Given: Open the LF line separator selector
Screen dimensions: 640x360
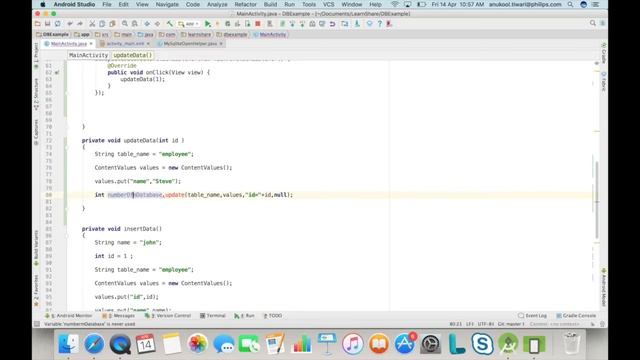Looking at the screenshot, I should click(x=470, y=324).
